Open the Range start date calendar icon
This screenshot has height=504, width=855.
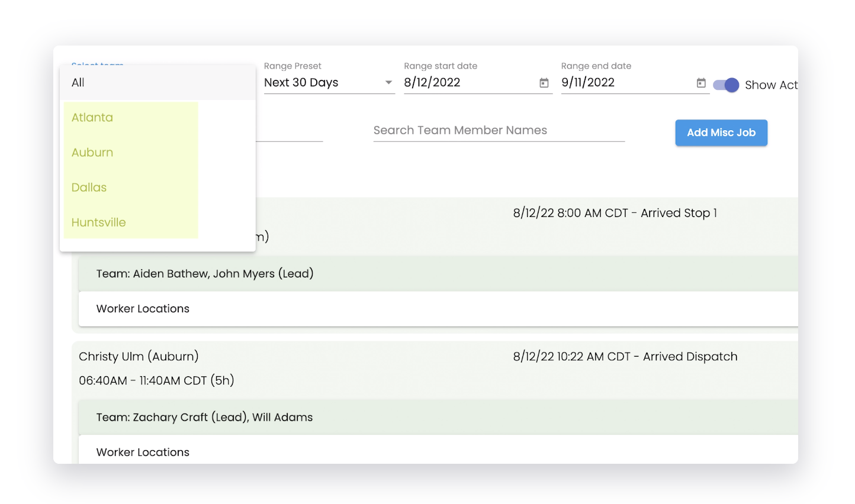[544, 83]
